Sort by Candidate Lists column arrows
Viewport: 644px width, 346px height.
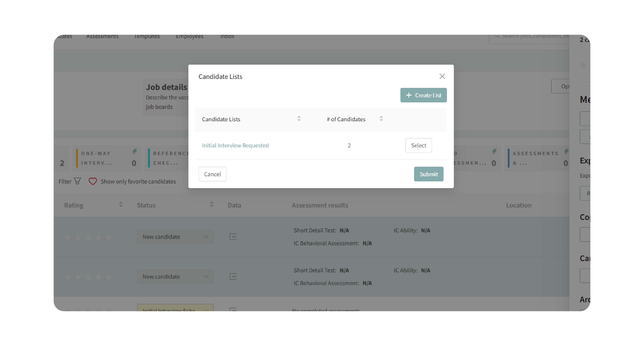click(299, 119)
